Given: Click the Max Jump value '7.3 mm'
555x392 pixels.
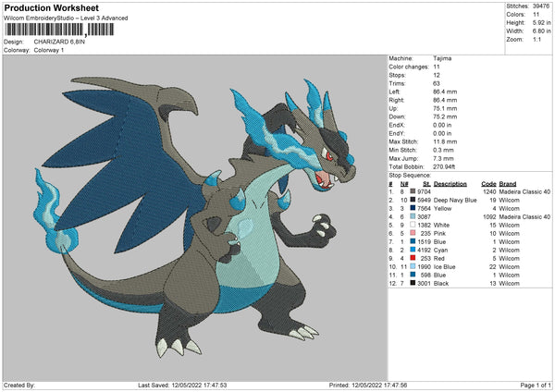Looking at the screenshot, I should click(x=443, y=158).
